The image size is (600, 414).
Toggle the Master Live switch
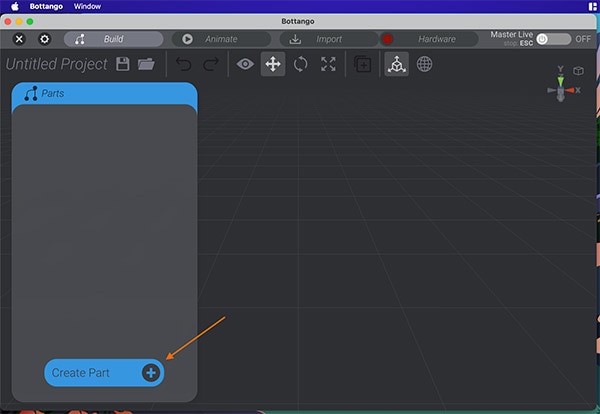[553, 39]
